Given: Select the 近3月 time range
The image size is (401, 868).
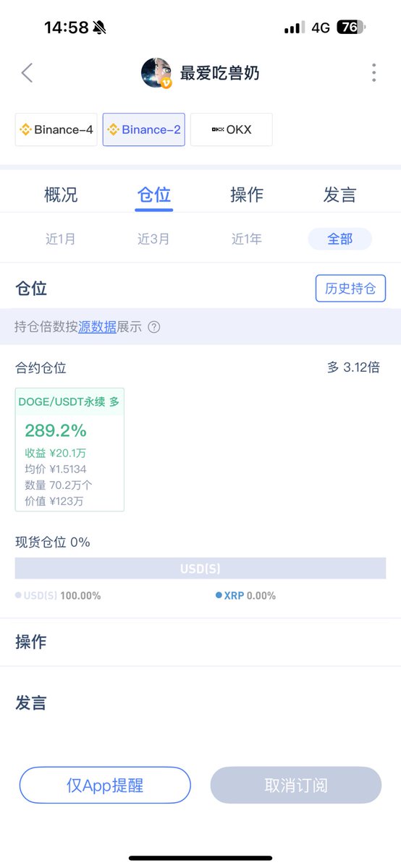Looking at the screenshot, I should pos(153,239).
